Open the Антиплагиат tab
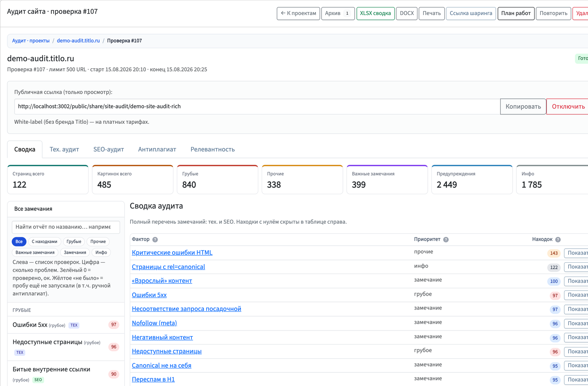Viewport: 588px width, 386px height. click(x=157, y=149)
